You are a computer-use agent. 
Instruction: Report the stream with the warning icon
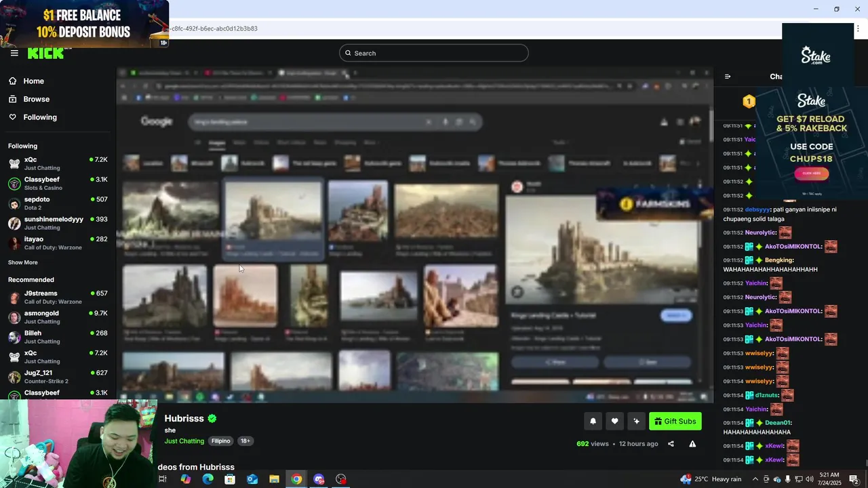[x=692, y=444]
